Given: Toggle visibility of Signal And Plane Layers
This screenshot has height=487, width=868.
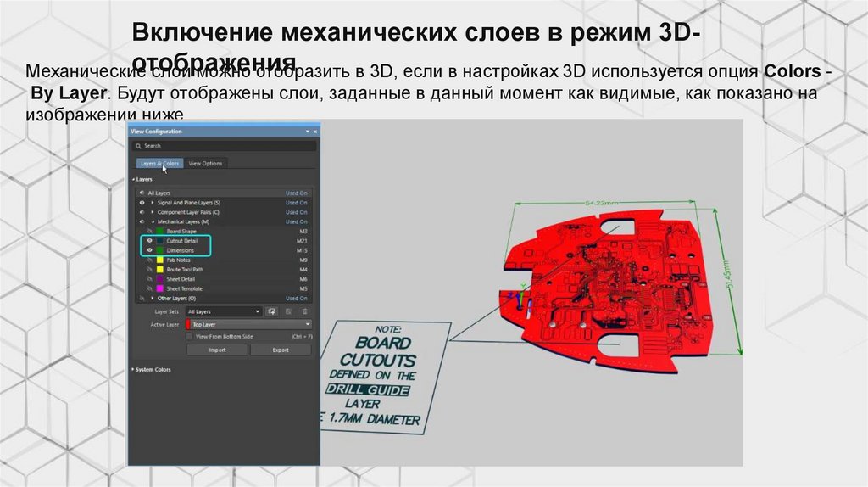Looking at the screenshot, I should [142, 203].
